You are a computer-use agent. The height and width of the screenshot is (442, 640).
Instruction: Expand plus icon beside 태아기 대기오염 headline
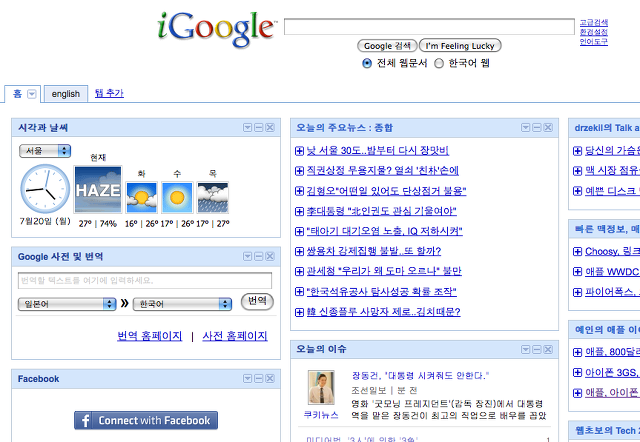(299, 231)
